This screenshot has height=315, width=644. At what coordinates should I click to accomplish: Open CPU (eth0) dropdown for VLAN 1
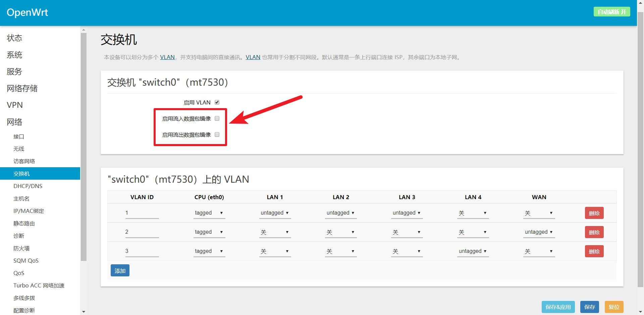pos(209,213)
